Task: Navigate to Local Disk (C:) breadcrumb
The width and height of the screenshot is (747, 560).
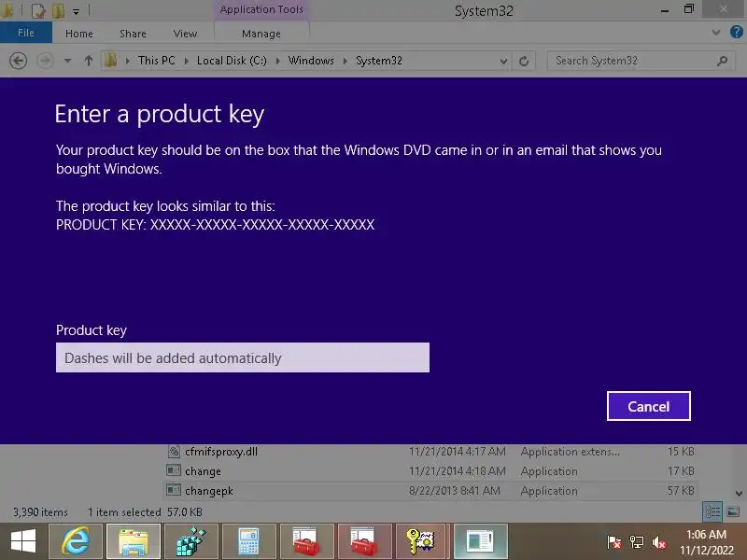Action: [232, 61]
